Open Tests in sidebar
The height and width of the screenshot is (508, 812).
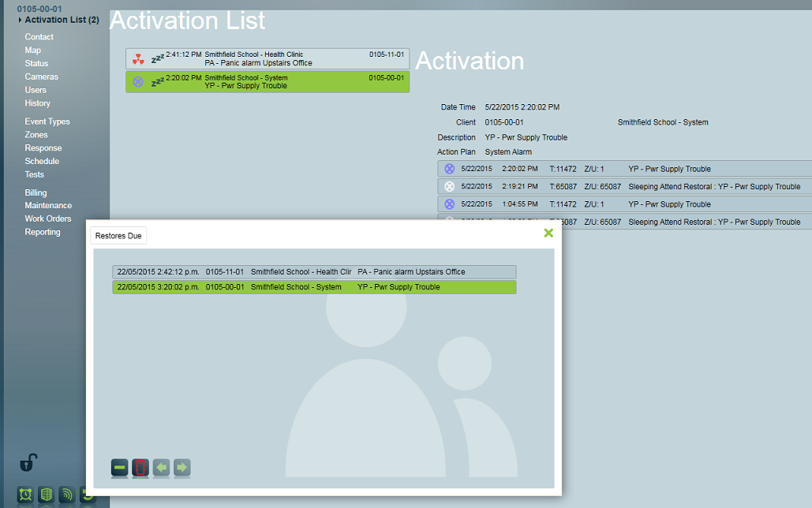34,174
